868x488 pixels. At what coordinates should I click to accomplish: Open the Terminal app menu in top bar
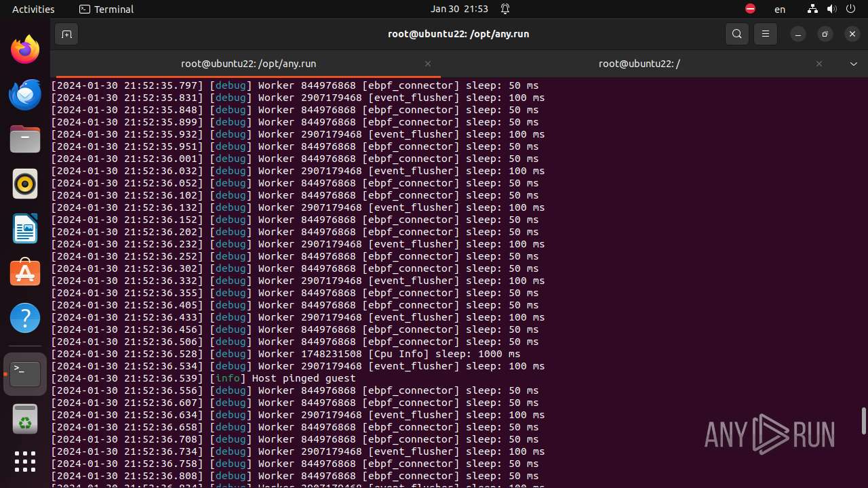[106, 9]
